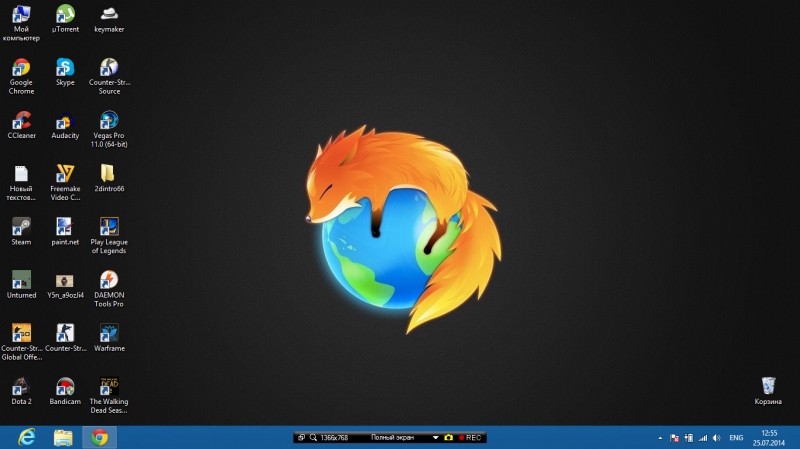
Task: Start recording with the REC button
Action: tap(470, 438)
